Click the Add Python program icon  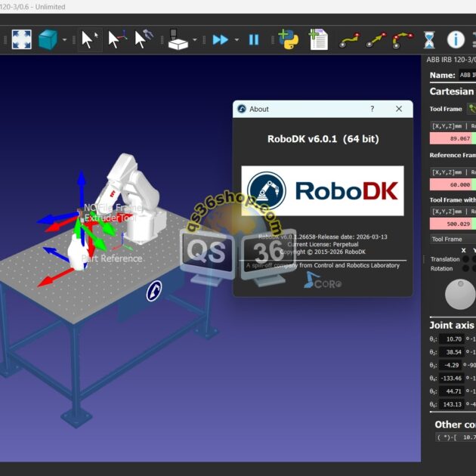point(288,39)
